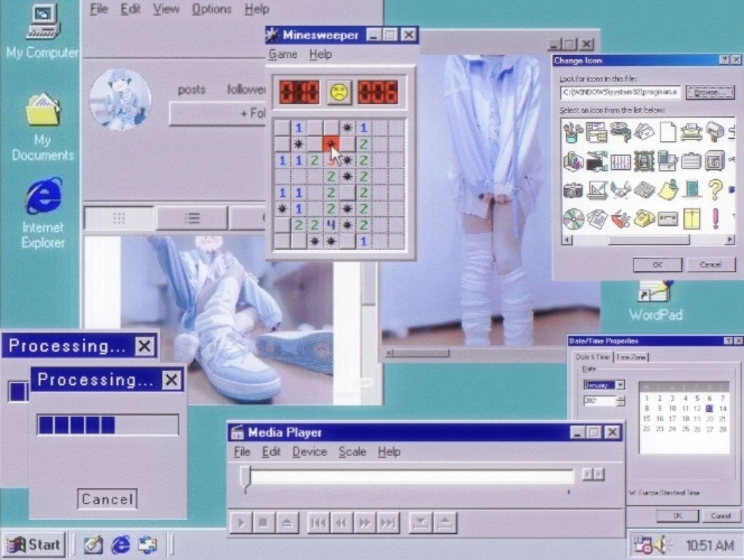Click the Browse button in Change Icon
Image resolution: width=744 pixels, height=560 pixels.
710,92
